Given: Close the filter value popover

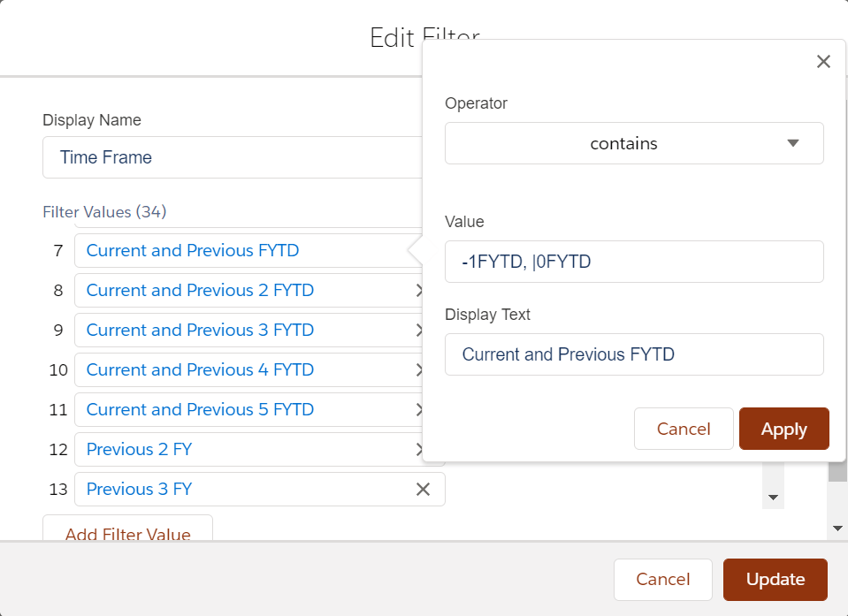Looking at the screenshot, I should 823,62.
